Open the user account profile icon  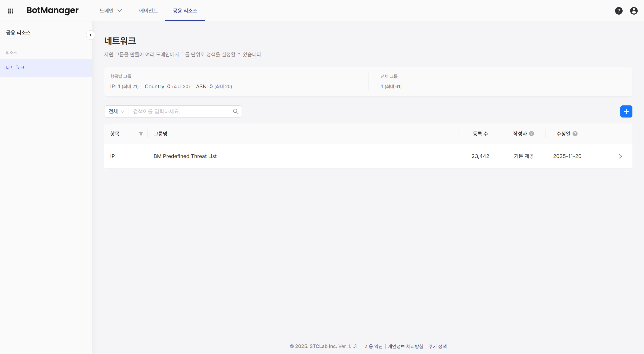tap(634, 11)
